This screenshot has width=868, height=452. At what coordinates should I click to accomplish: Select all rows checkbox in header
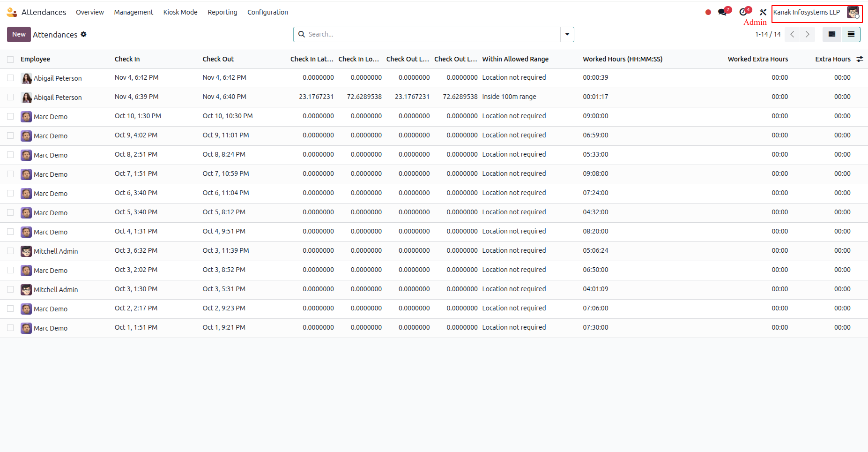coord(10,59)
